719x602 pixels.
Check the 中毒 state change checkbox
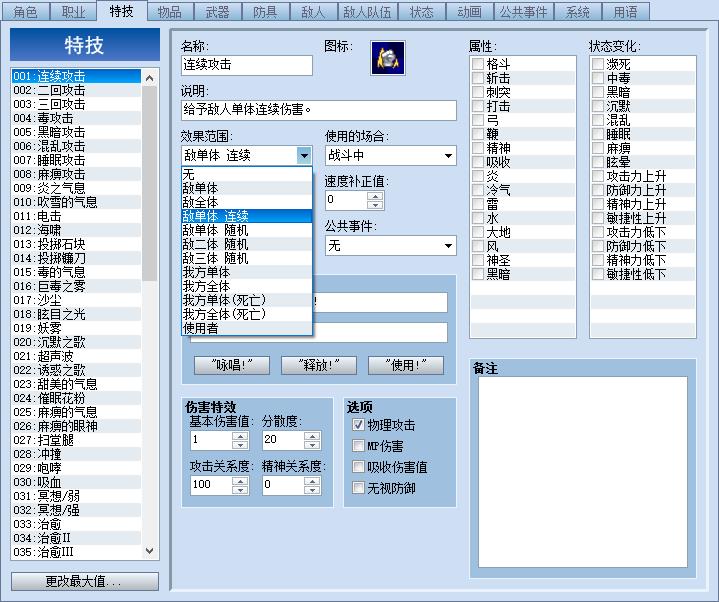coord(598,78)
